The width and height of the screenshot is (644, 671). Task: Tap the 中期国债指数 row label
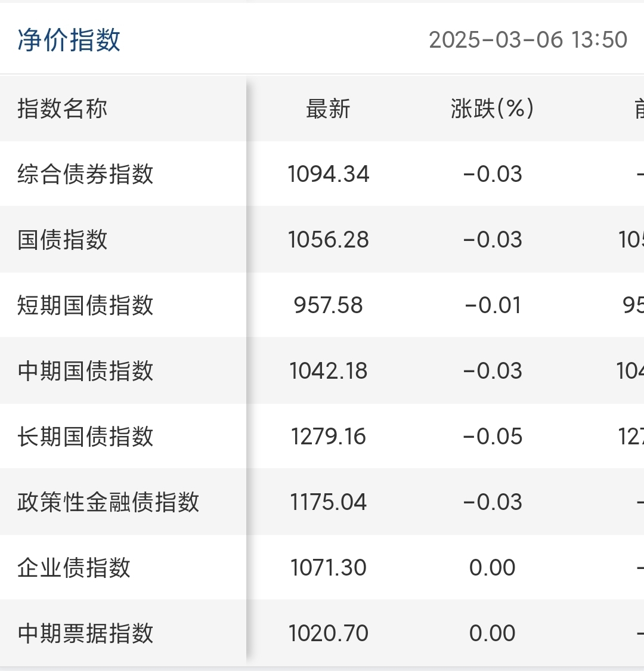coord(85,371)
